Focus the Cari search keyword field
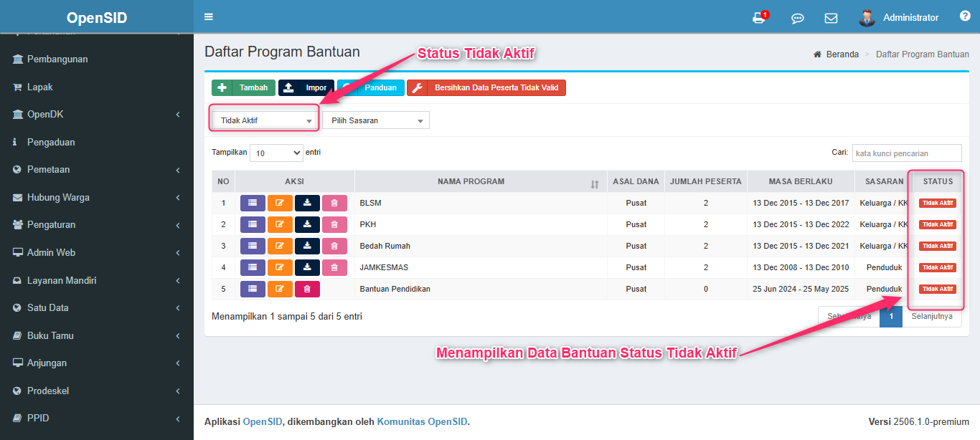The height and width of the screenshot is (440, 980). coord(907,153)
